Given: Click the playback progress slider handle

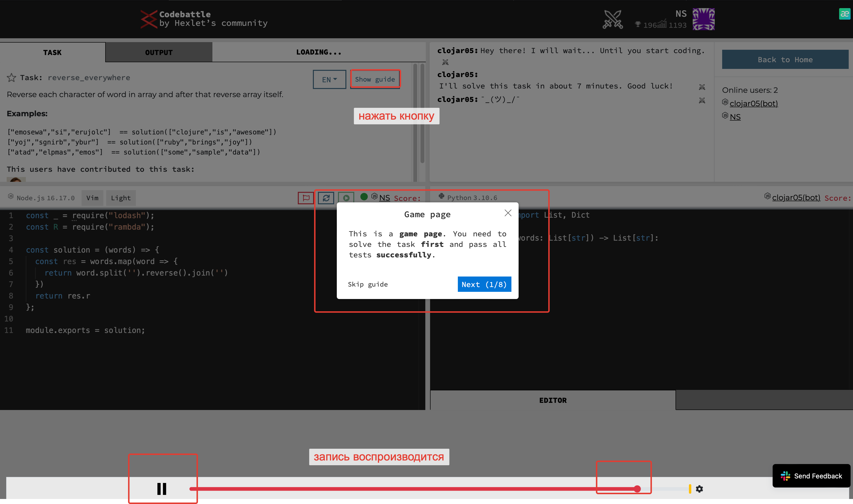Looking at the screenshot, I should pos(638,489).
